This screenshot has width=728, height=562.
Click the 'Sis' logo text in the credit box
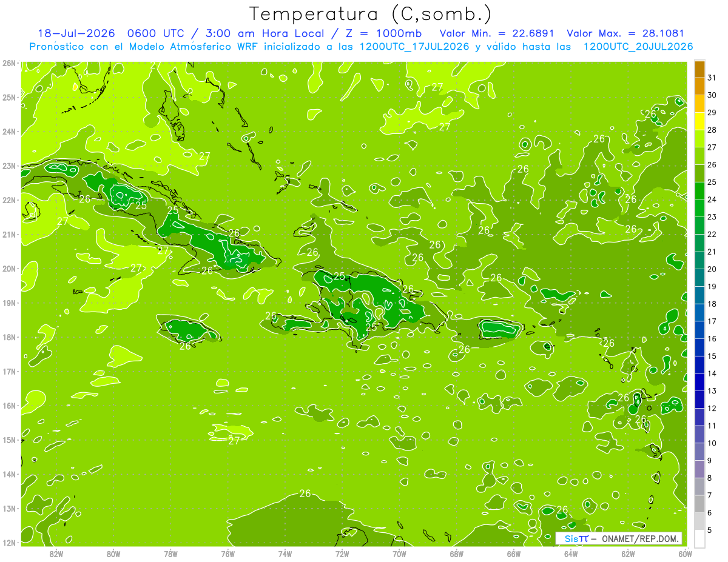point(570,538)
